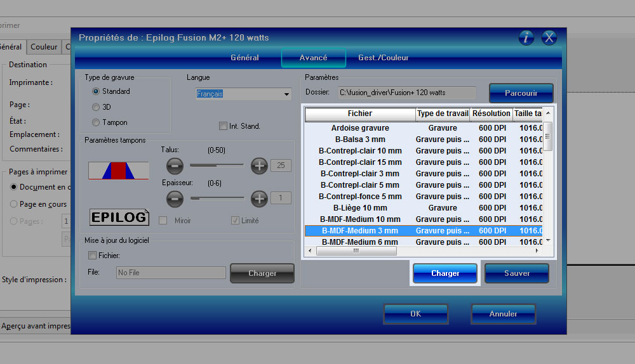Switch to the Gest./Couleur tab
The height and width of the screenshot is (364, 635).
pyautogui.click(x=383, y=58)
